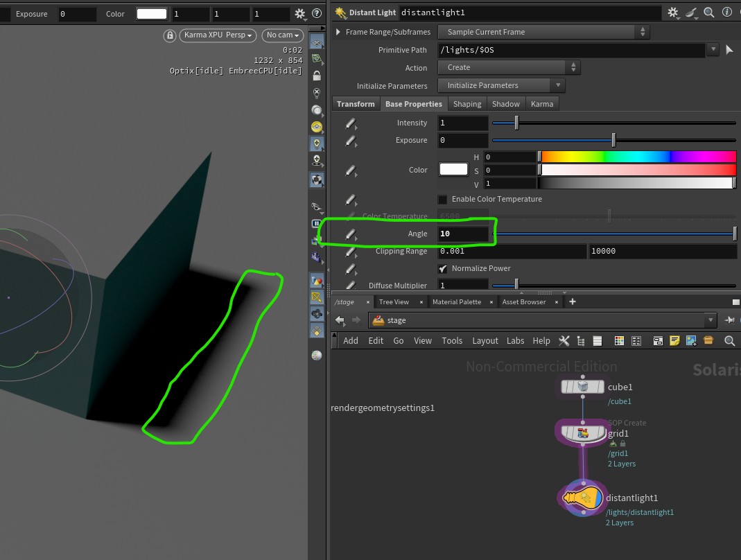Screen dimensions: 741x560
Task: Open the Layout menu in network editor
Action: tap(485, 340)
